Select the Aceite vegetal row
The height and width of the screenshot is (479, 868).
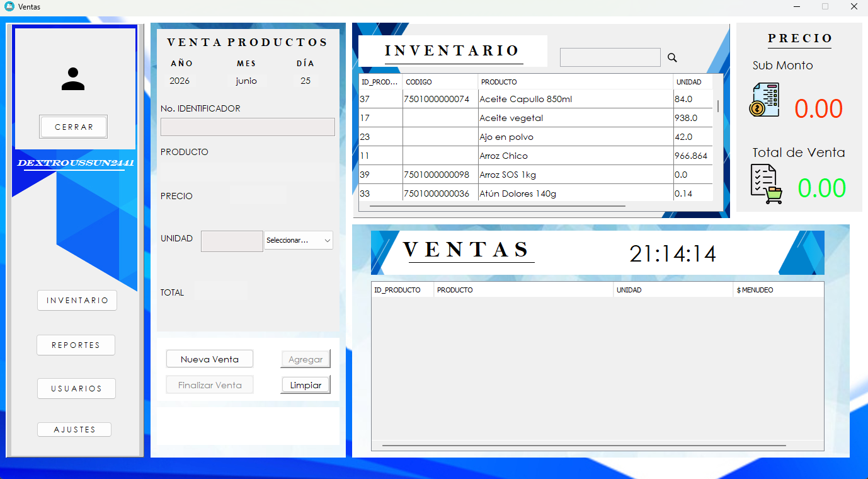[535, 118]
